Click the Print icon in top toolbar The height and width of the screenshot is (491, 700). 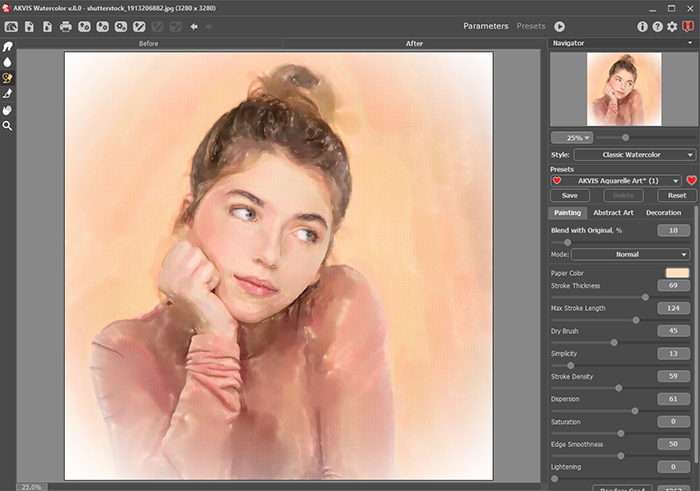pyautogui.click(x=65, y=26)
